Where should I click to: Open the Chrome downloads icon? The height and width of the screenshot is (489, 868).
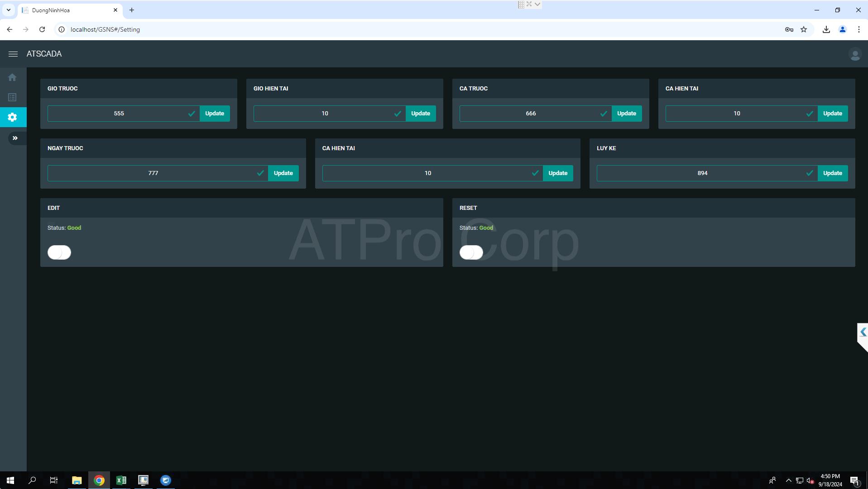point(826,29)
